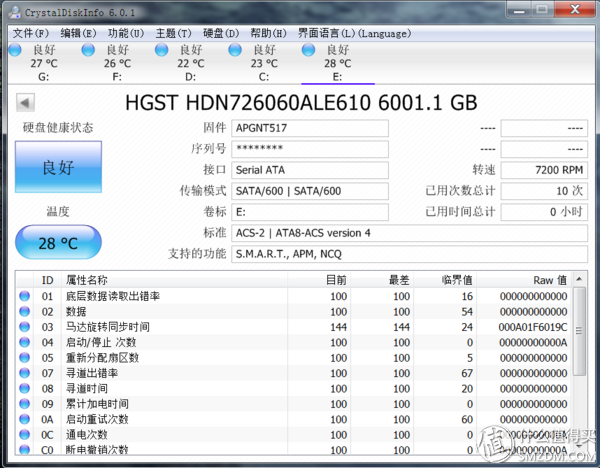Click status dot for attribute 04
Screen dimensions: 600x468
coord(24,342)
